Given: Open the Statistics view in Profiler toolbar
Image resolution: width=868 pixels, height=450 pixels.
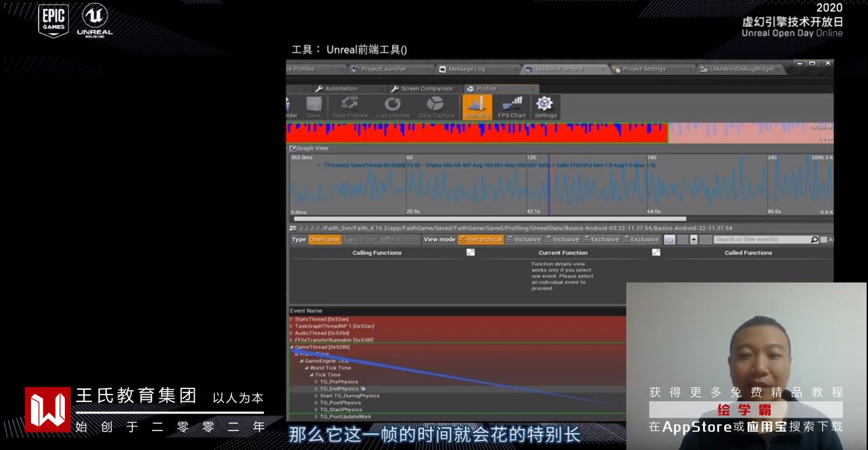Looking at the screenshot, I should (477, 107).
